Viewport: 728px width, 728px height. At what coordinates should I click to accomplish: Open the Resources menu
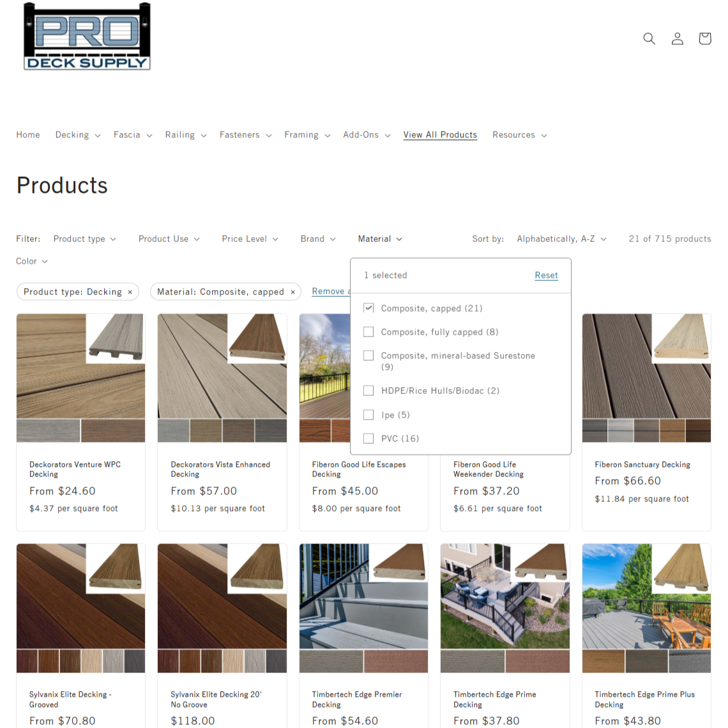tap(519, 135)
